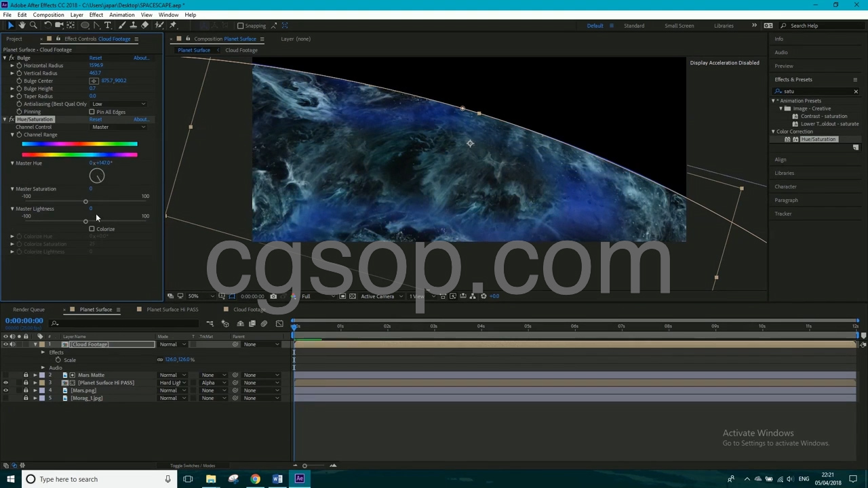Toggle the Hue/Saturation fx switch
The image size is (868, 488).
[x=12, y=119]
